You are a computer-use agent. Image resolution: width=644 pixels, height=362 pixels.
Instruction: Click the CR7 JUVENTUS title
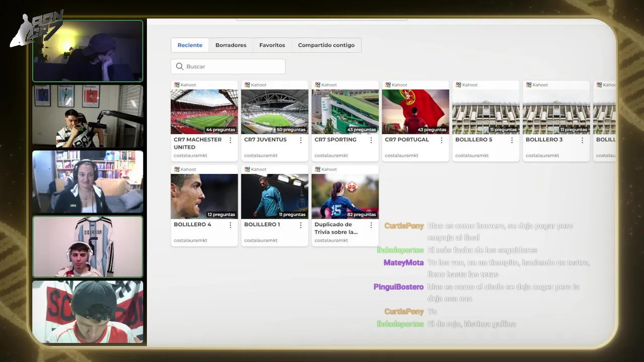pos(265,140)
